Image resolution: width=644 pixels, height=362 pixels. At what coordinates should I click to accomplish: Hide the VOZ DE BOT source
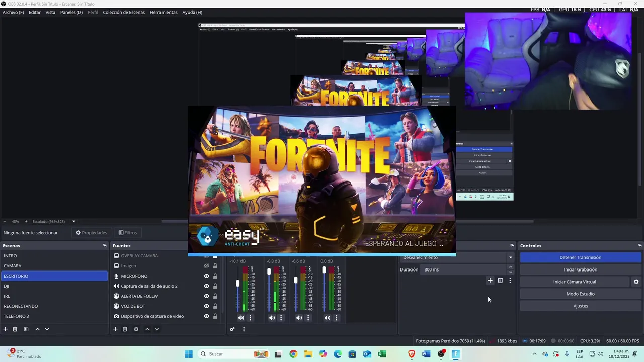pyautogui.click(x=206, y=306)
